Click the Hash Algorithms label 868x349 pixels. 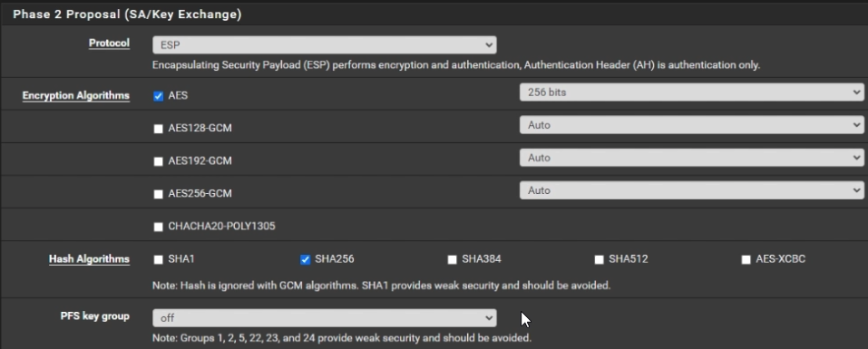pyautogui.click(x=89, y=259)
